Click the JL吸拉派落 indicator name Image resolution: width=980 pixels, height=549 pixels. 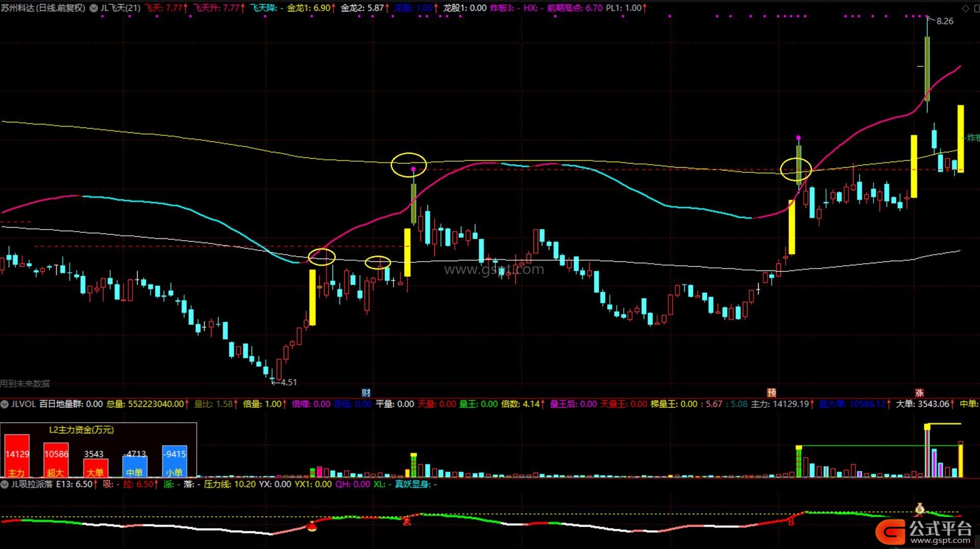pos(32,484)
